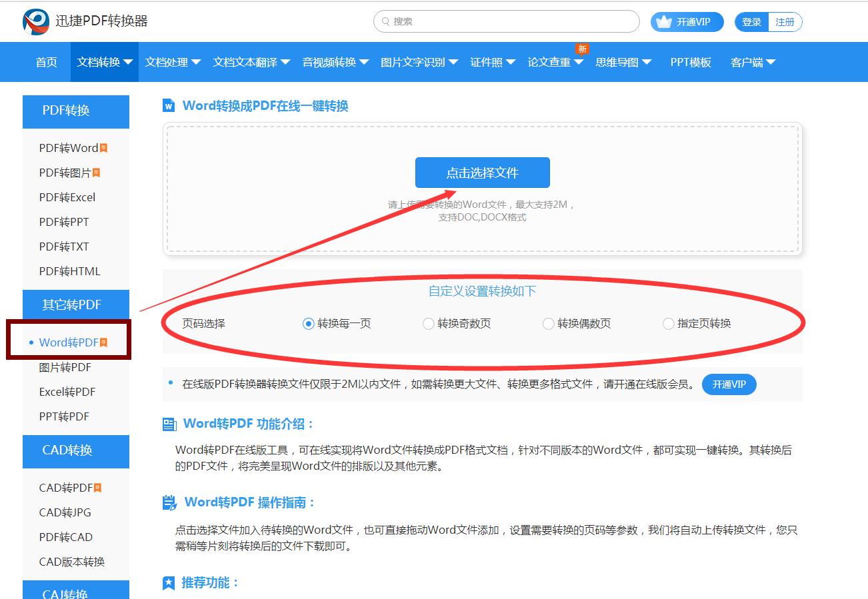Image resolution: width=868 pixels, height=599 pixels.
Task: Click the 新 badge above 论文查重
Action: point(581,49)
